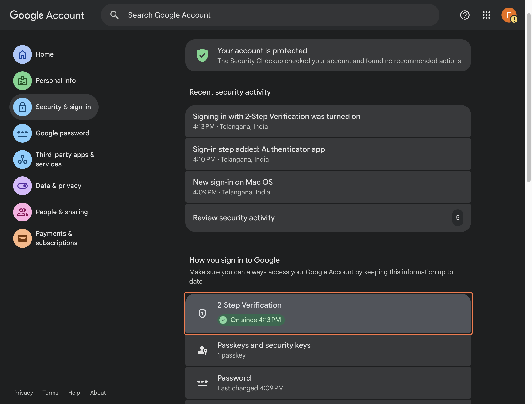Click the Payments & subscriptions card icon

[22, 238]
